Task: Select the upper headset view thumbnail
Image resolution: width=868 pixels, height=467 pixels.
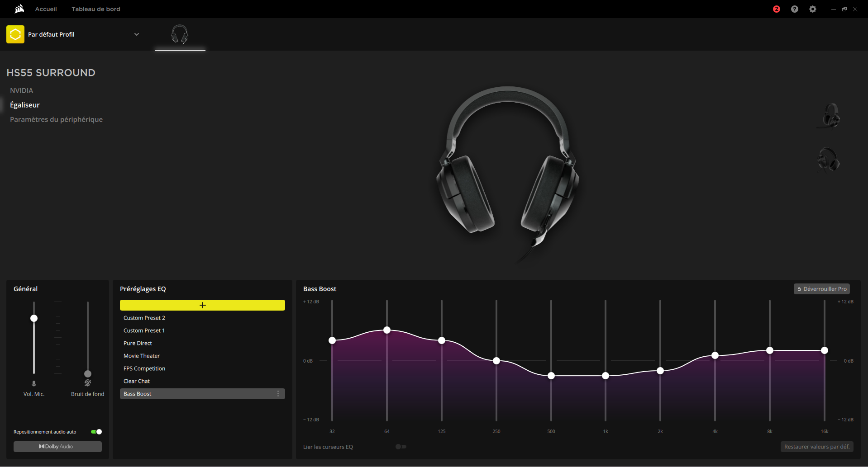Action: coord(831,116)
